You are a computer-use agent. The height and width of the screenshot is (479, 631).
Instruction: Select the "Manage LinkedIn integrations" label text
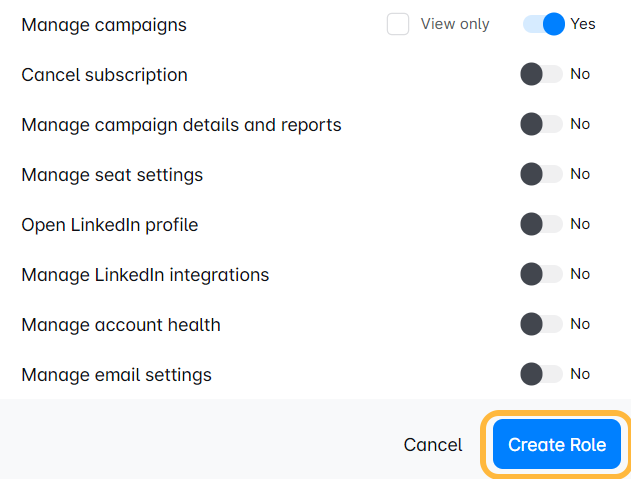pyautogui.click(x=145, y=275)
